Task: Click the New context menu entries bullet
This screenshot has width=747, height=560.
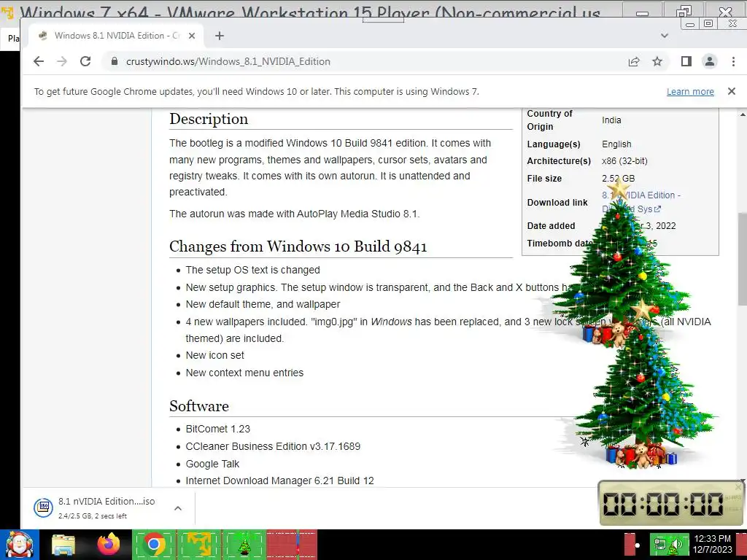Action: (244, 373)
